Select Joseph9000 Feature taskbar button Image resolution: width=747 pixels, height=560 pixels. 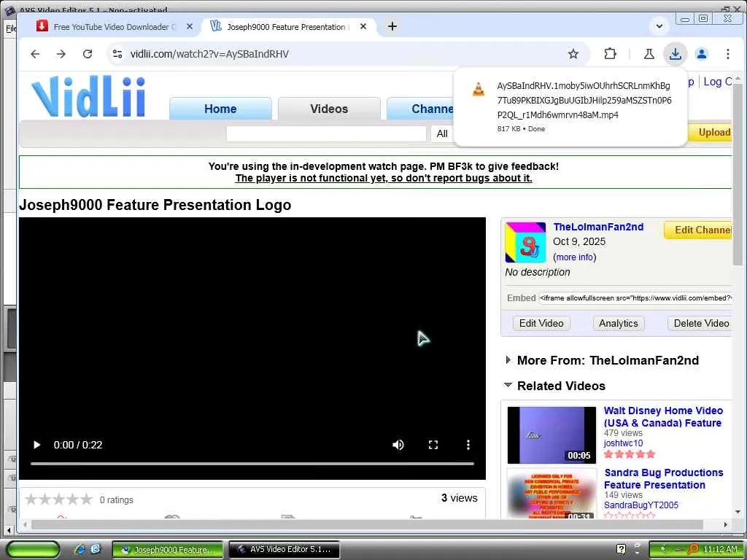[x=168, y=550]
